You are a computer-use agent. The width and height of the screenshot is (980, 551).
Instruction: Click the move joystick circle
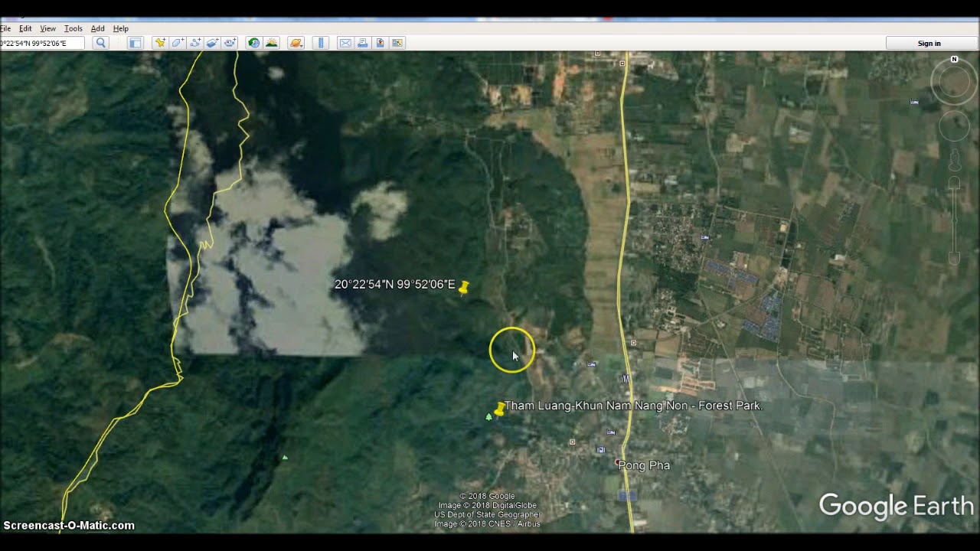954,126
